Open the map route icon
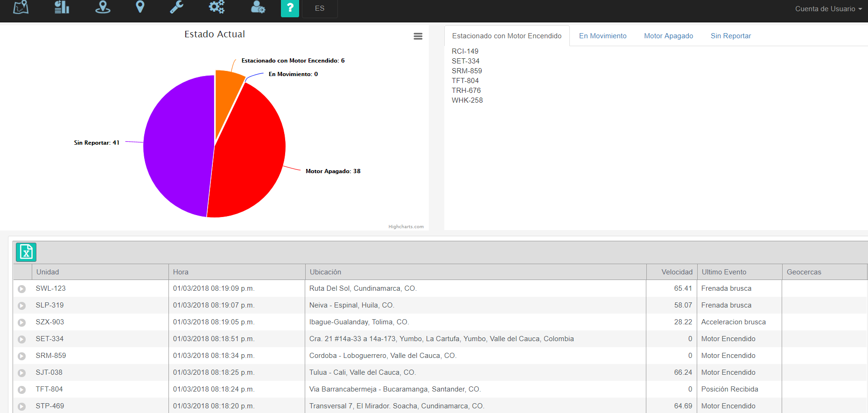The width and height of the screenshot is (868, 413). pyautogui.click(x=21, y=7)
